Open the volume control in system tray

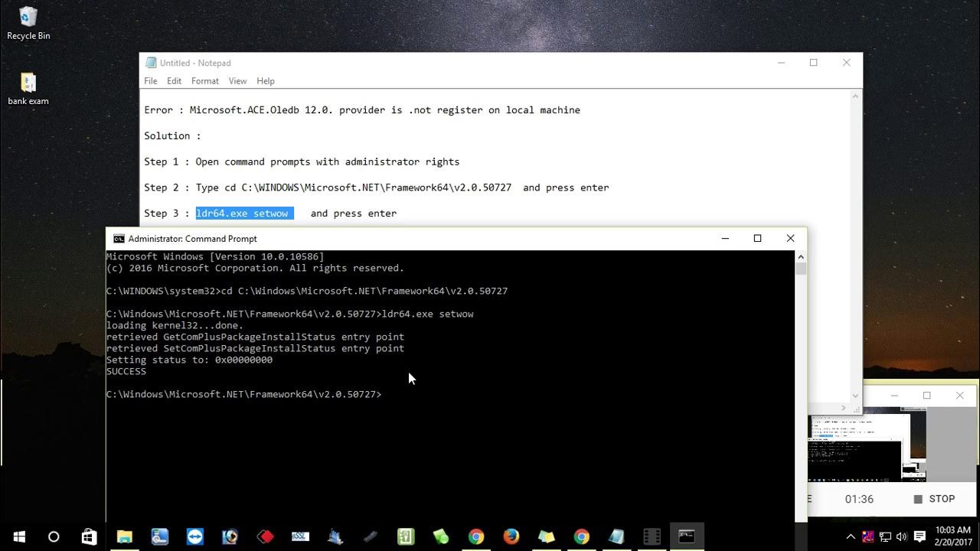902,536
